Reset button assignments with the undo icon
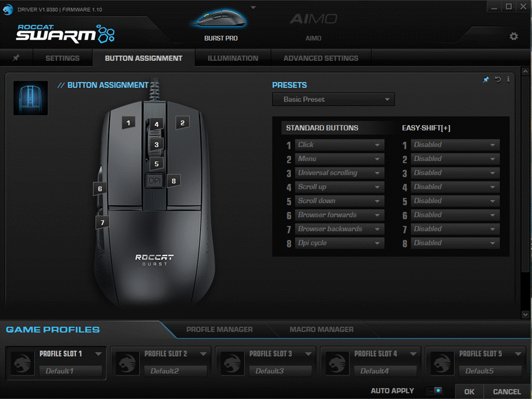This screenshot has width=532, height=399. [497, 80]
